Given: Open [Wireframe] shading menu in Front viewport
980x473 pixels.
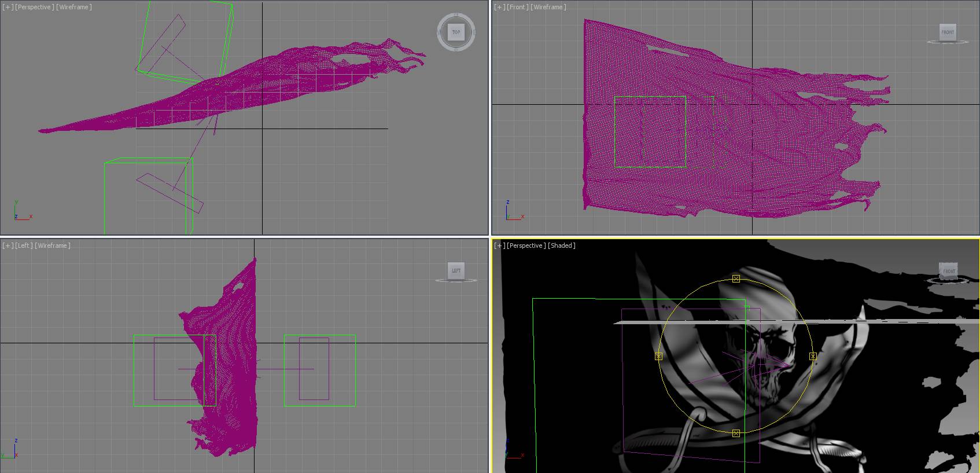Looking at the screenshot, I should [548, 7].
